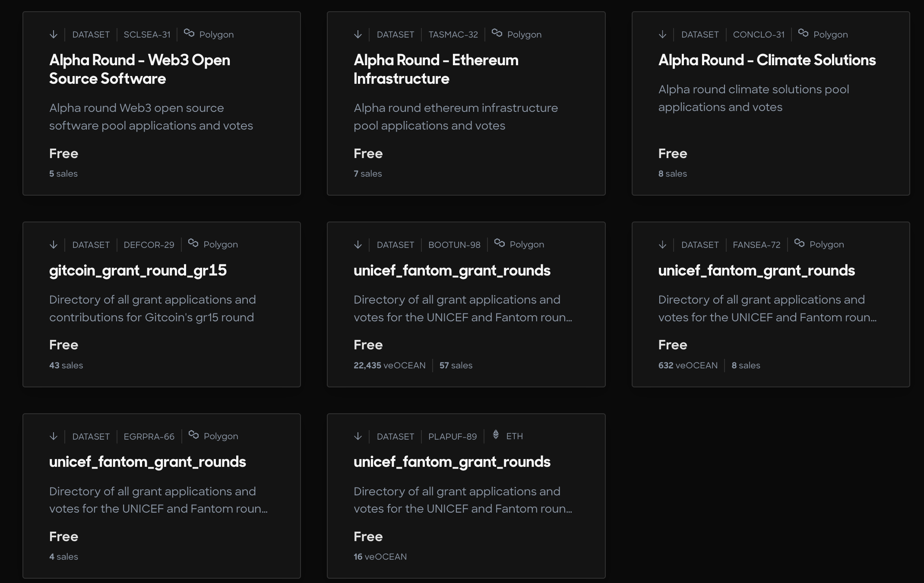Open Alpha Round - Climate Solutions dataset
The width and height of the screenshot is (924, 583).
[x=767, y=60]
